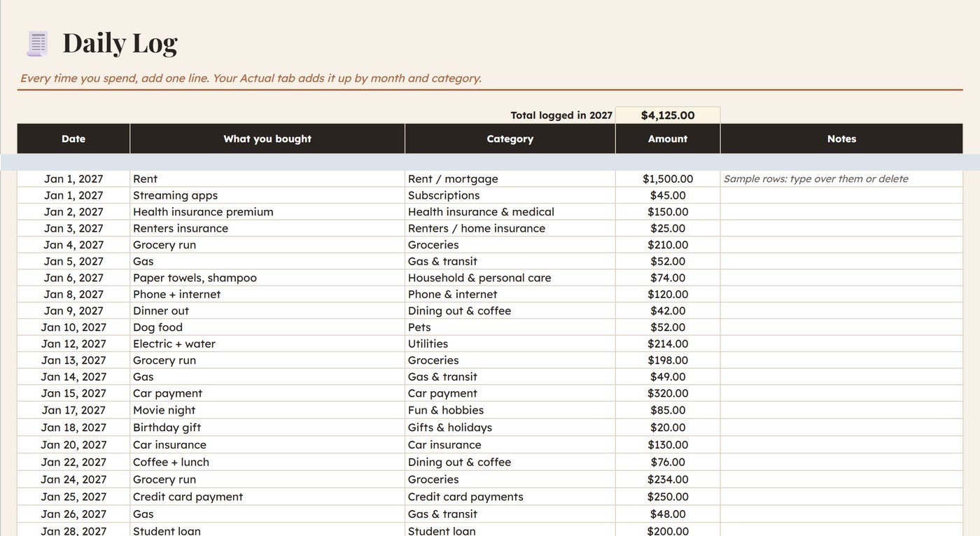Select the $210.00 amount cell
The image size is (980, 536).
coord(668,245)
